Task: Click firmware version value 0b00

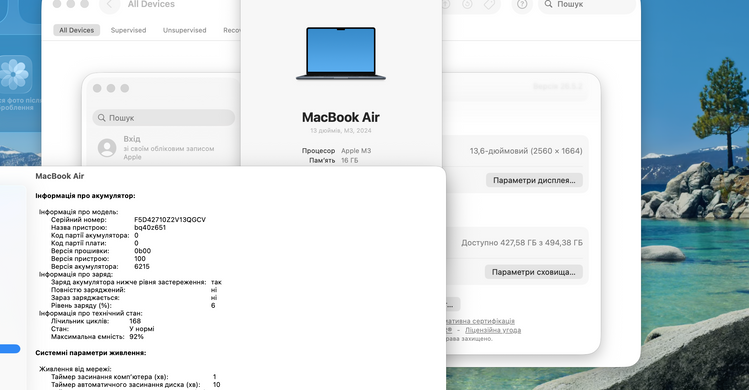Action: 142,251
